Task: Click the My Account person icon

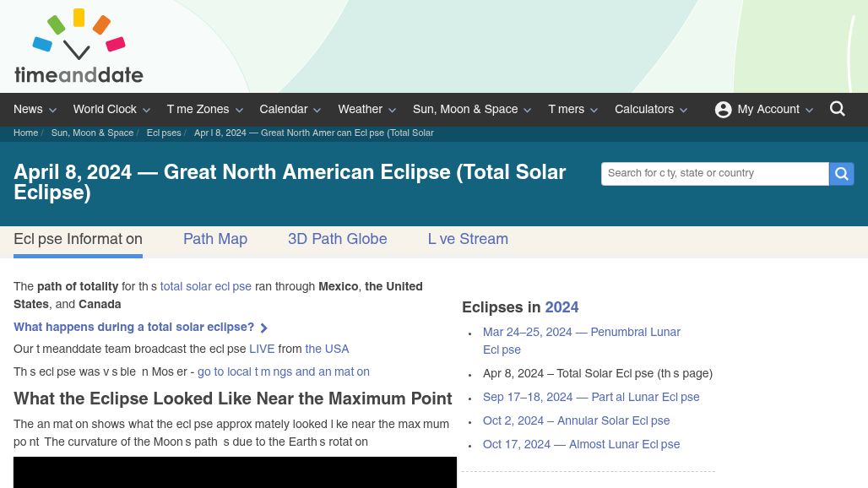Action: [x=723, y=109]
